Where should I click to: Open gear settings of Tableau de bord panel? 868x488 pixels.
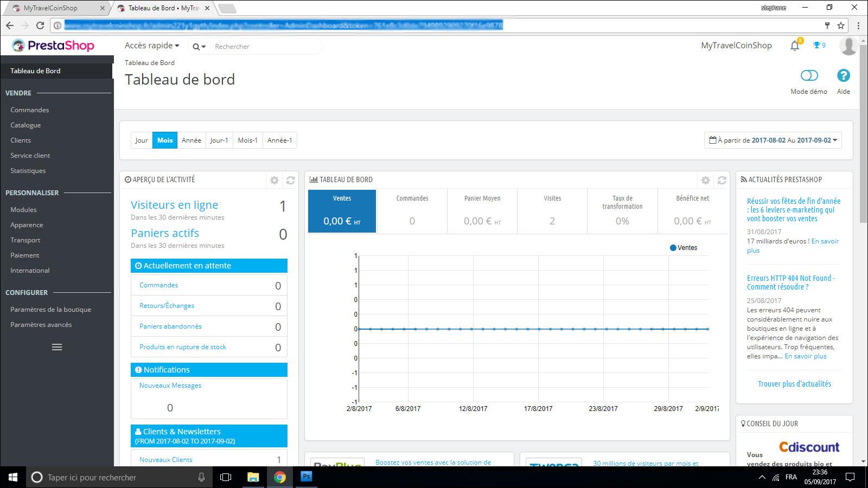[705, 180]
